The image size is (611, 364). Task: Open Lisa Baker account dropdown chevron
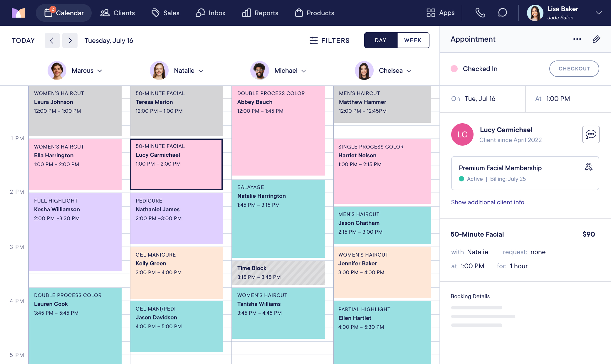(x=598, y=13)
